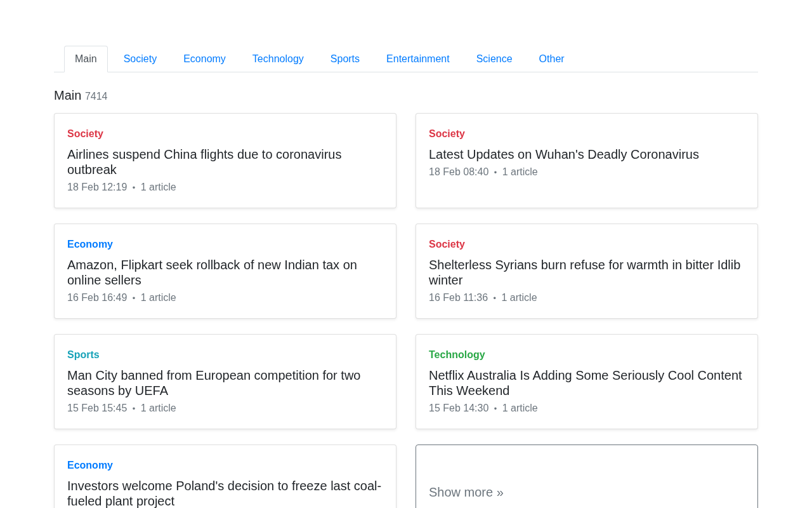Click Technology label on Netflix card

[457, 355]
